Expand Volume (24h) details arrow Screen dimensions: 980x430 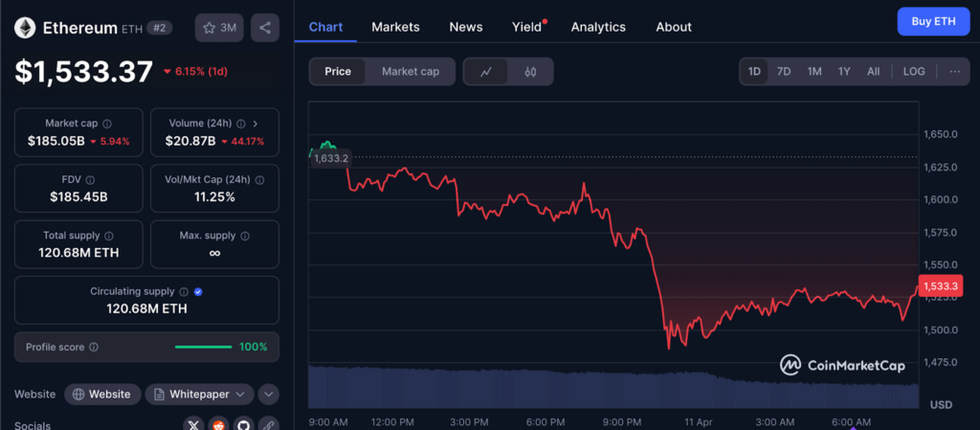click(x=255, y=124)
